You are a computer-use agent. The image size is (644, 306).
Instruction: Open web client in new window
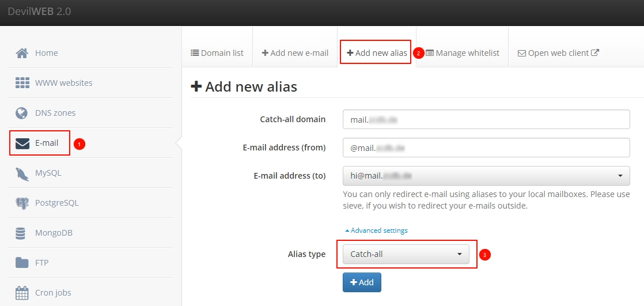tap(558, 53)
